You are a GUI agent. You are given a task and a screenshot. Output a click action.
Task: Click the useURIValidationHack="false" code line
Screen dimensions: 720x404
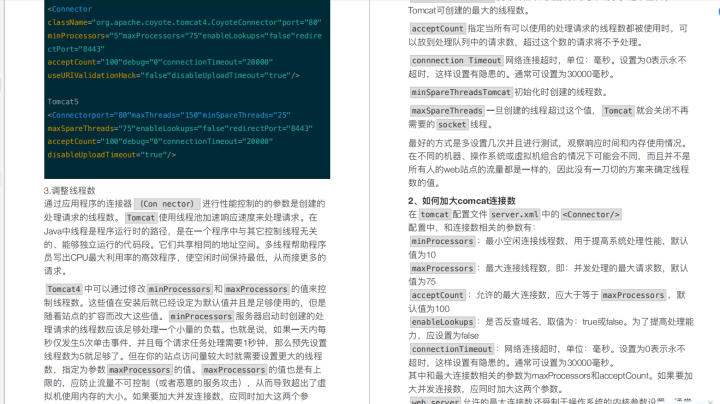pyautogui.click(x=173, y=75)
